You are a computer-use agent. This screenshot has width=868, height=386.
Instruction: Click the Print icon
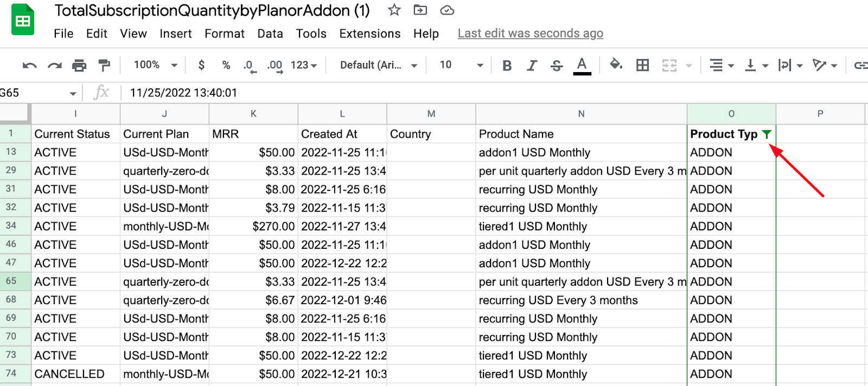[x=79, y=66]
